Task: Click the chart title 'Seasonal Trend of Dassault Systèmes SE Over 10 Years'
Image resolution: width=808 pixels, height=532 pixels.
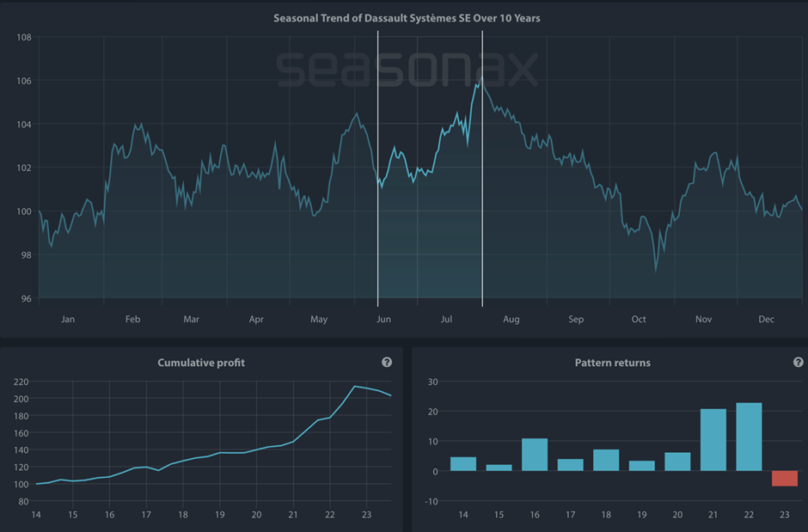Action: pyautogui.click(x=407, y=18)
